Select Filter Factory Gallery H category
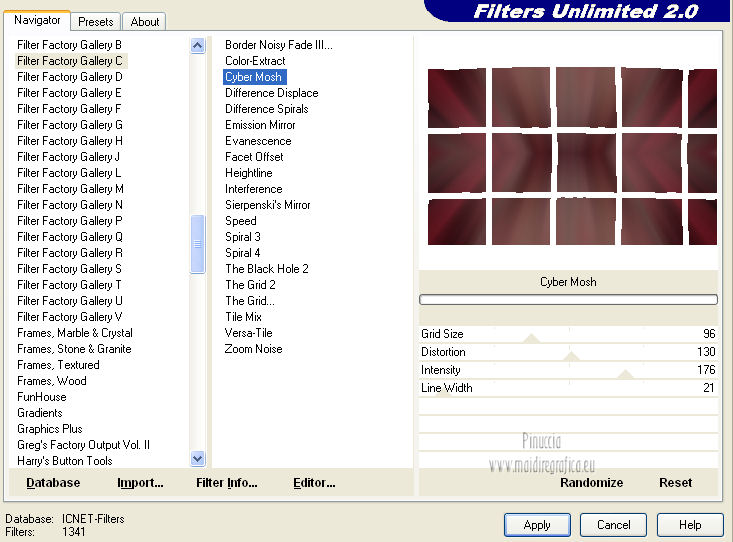733x542 pixels. (x=70, y=141)
